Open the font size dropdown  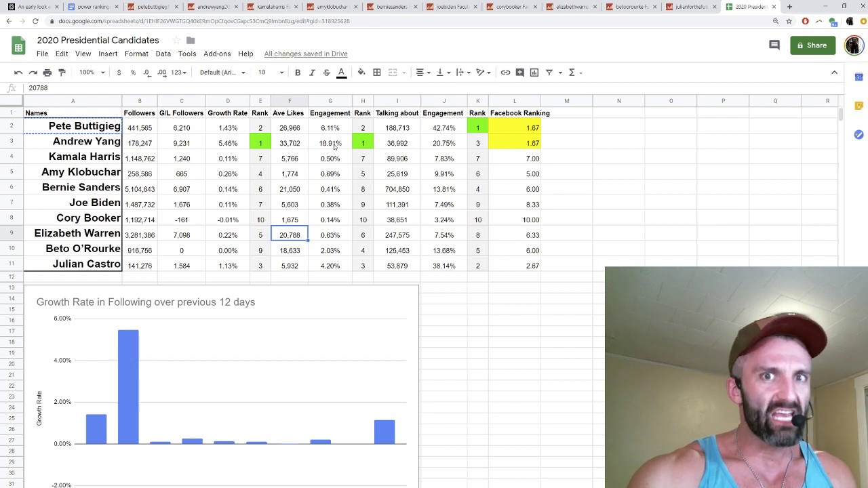click(x=271, y=73)
